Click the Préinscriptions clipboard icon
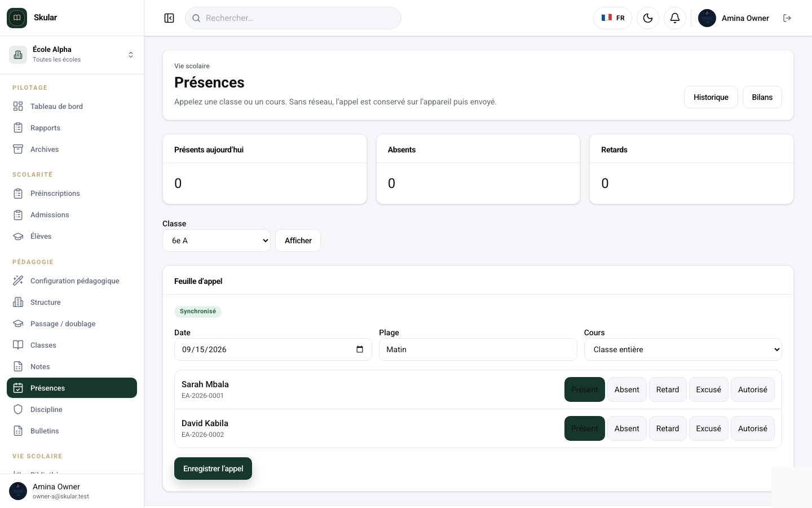This screenshot has width=812, height=508. [18, 193]
